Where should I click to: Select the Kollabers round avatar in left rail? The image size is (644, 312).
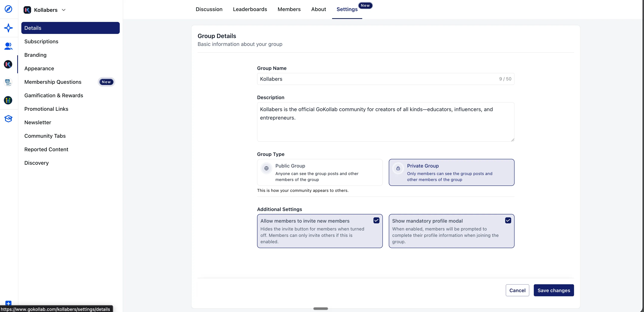8,64
